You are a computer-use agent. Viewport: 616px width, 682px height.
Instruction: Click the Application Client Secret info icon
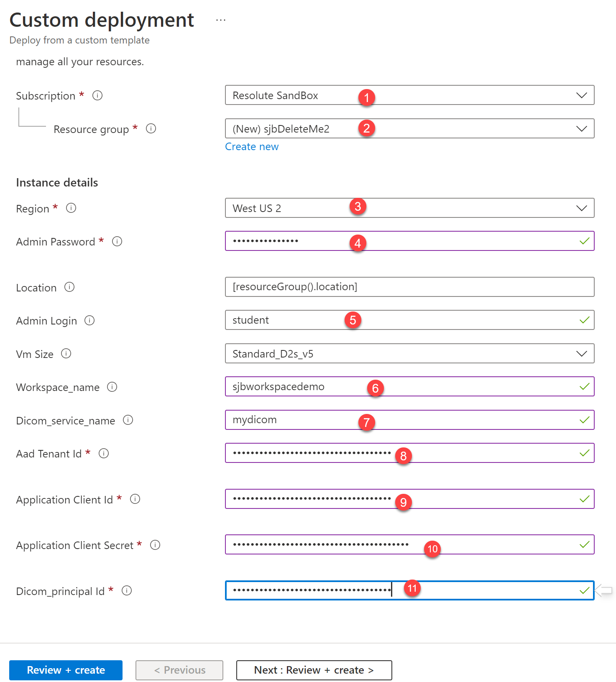click(155, 545)
